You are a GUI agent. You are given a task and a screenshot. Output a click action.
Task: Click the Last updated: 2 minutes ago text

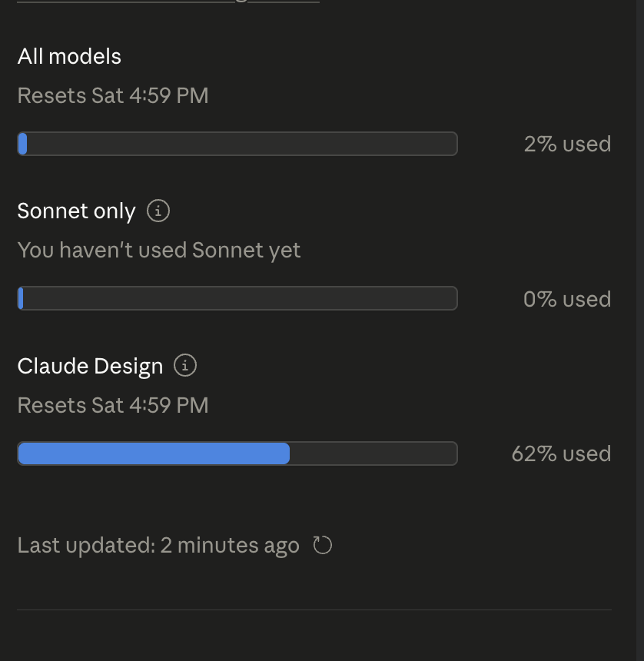(x=158, y=545)
